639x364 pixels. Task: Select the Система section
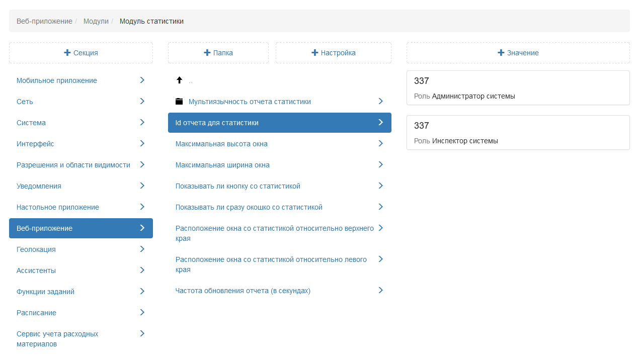click(31, 123)
